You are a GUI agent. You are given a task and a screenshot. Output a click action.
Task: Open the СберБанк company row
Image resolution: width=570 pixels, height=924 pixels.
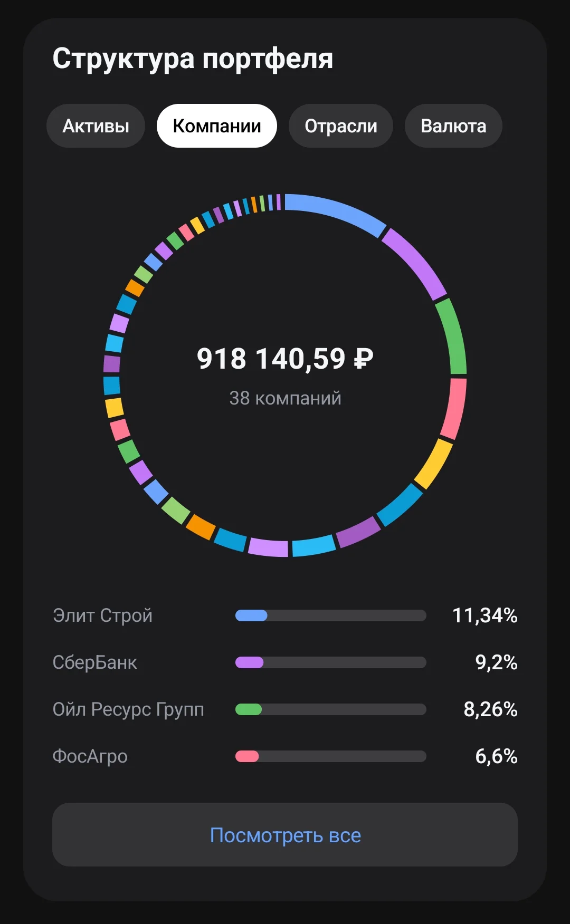pos(285,662)
